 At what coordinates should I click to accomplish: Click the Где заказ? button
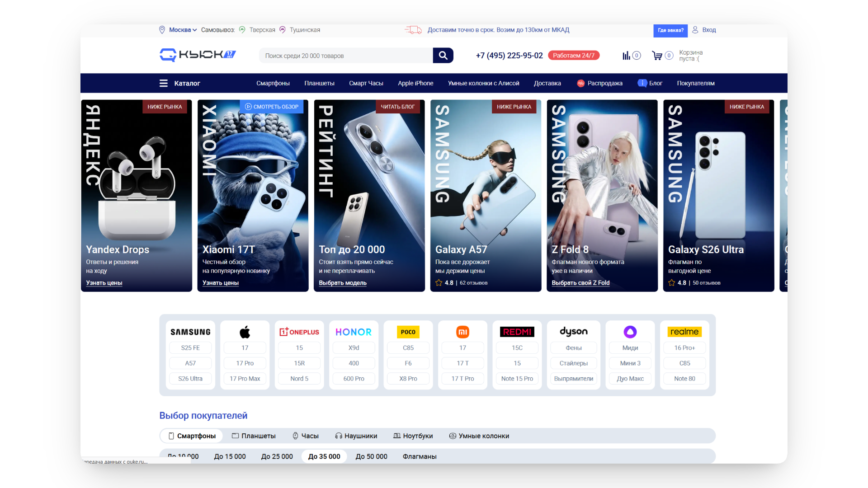670,30
